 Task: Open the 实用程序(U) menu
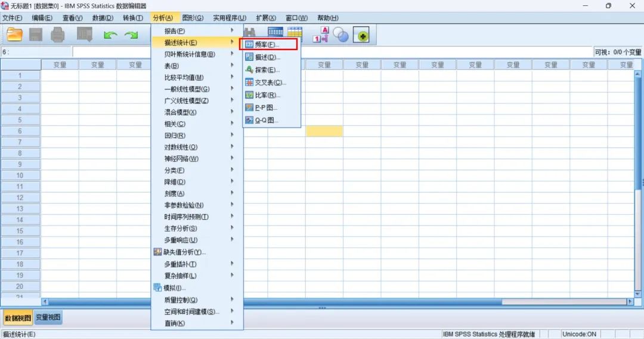click(230, 18)
